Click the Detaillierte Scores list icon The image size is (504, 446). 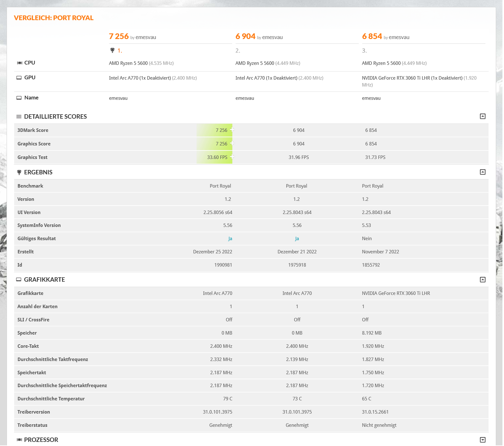click(x=19, y=117)
